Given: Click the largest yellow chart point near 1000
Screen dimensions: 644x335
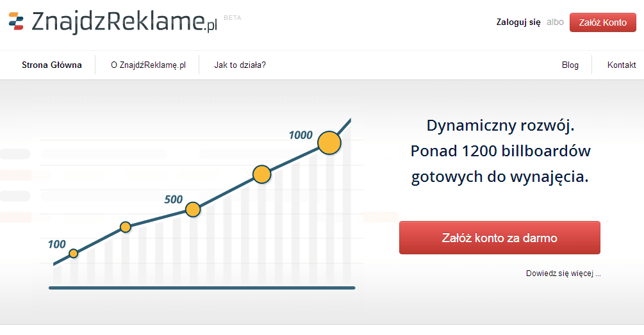Looking at the screenshot, I should point(329,143).
